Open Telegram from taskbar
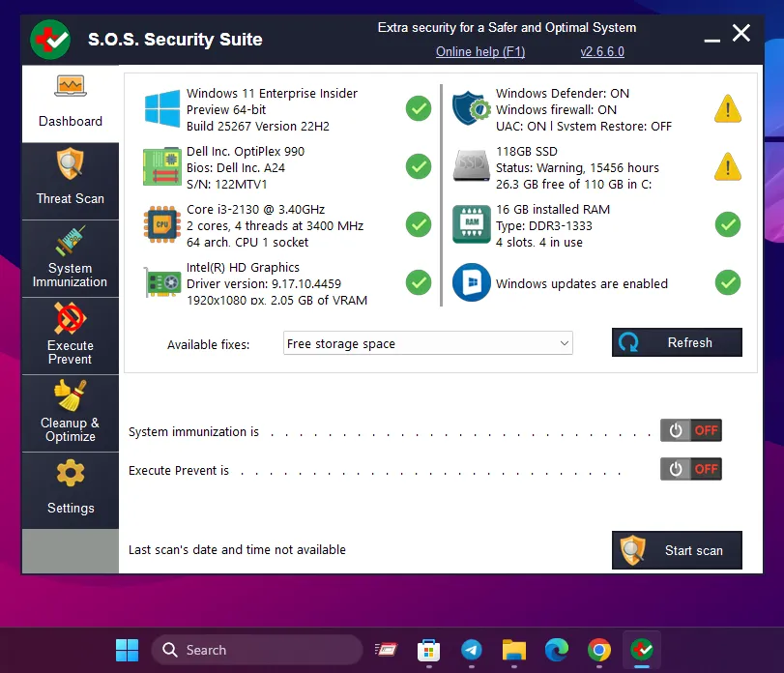This screenshot has width=784, height=673. click(x=471, y=650)
